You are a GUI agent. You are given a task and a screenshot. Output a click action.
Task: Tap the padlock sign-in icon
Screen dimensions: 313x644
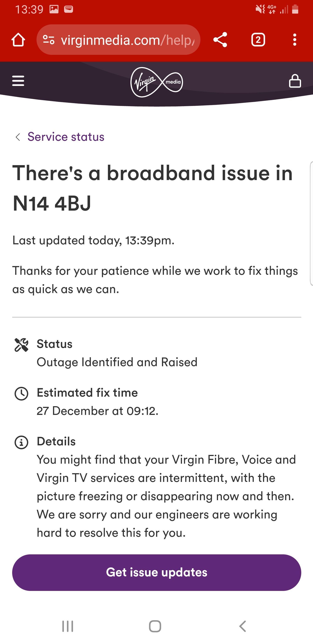(295, 81)
